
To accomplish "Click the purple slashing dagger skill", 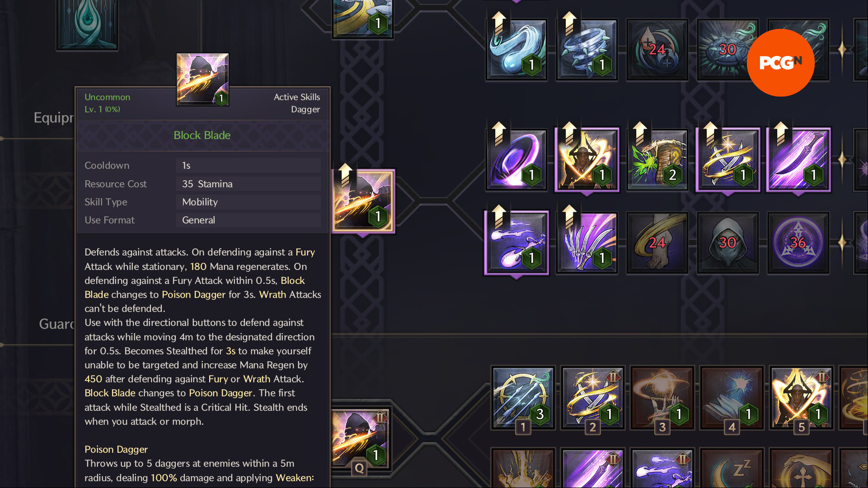I will 798,160.
